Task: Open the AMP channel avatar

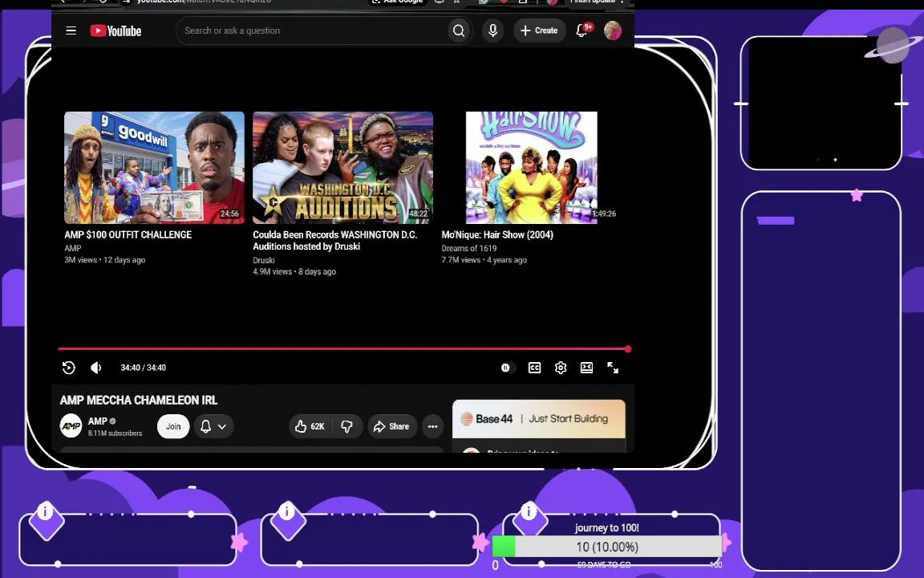Action: (71, 425)
